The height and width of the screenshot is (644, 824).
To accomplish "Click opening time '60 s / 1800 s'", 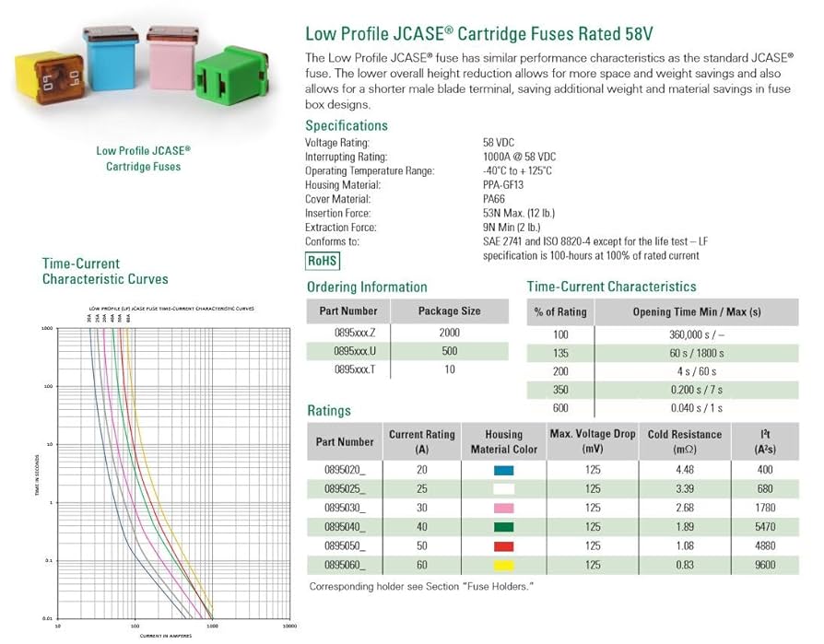I will (697, 353).
